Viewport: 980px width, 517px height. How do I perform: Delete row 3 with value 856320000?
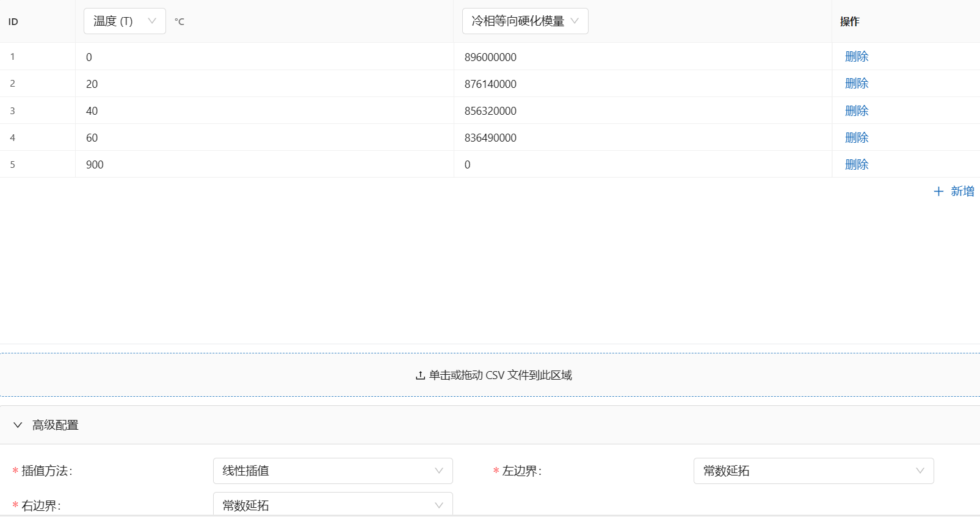pyautogui.click(x=857, y=111)
